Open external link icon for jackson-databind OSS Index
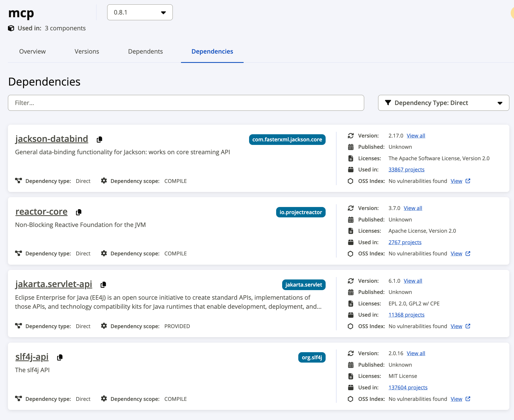The width and height of the screenshot is (514, 420). tap(468, 181)
